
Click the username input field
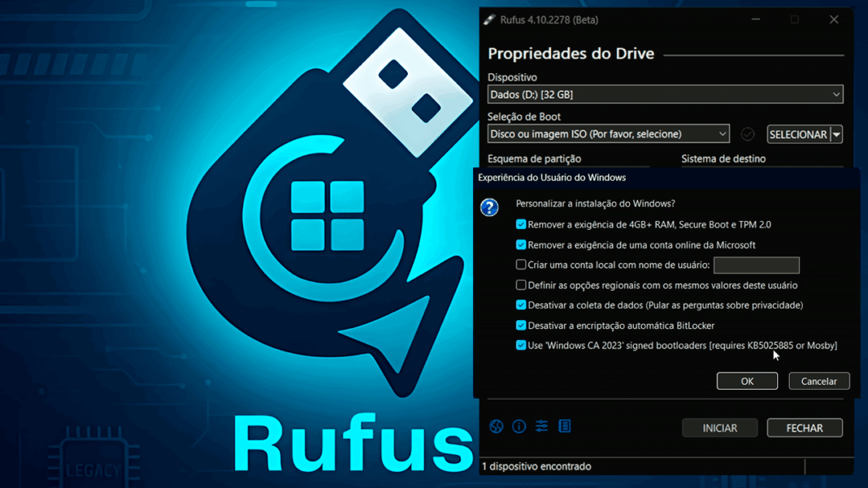point(756,265)
